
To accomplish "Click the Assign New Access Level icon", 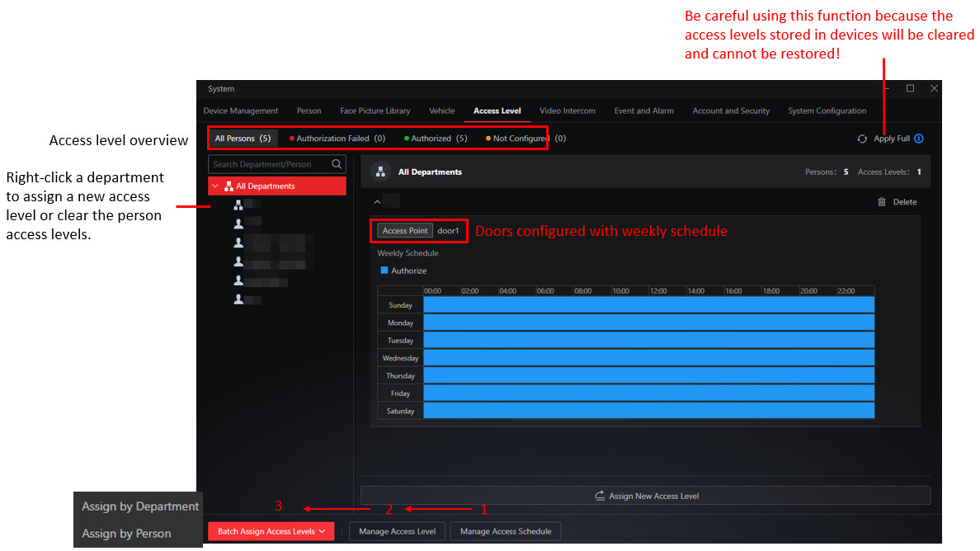I will [x=600, y=496].
